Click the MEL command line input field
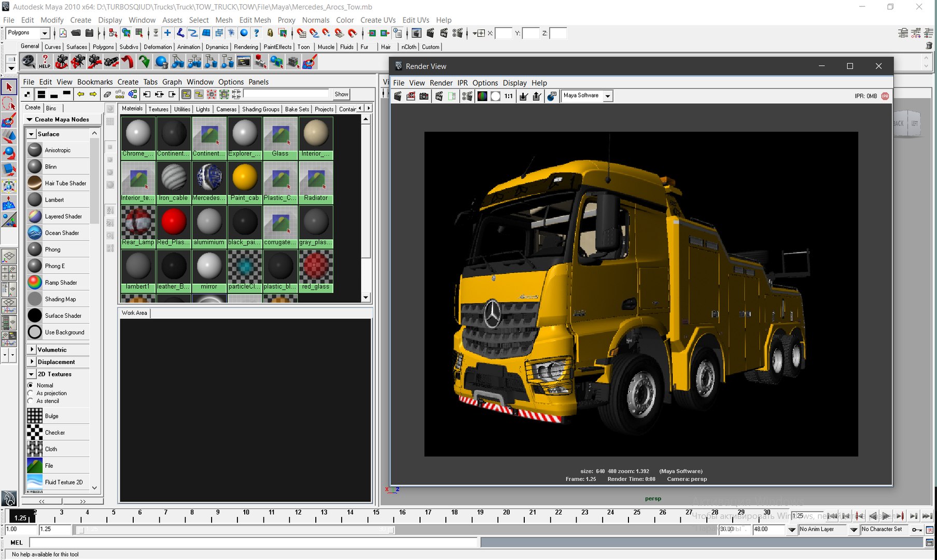Screen dimensions: 937x560 pyautogui.click(x=254, y=542)
